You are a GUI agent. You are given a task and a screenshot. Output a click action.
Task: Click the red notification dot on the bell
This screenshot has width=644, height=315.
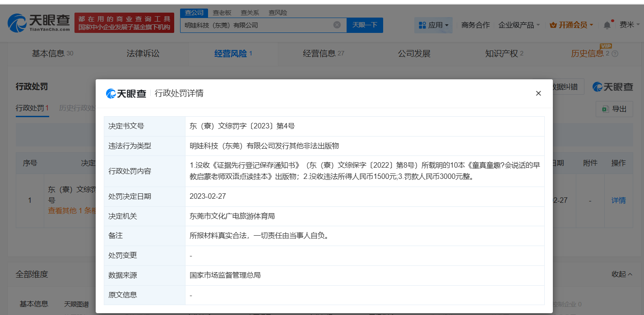coord(612,20)
